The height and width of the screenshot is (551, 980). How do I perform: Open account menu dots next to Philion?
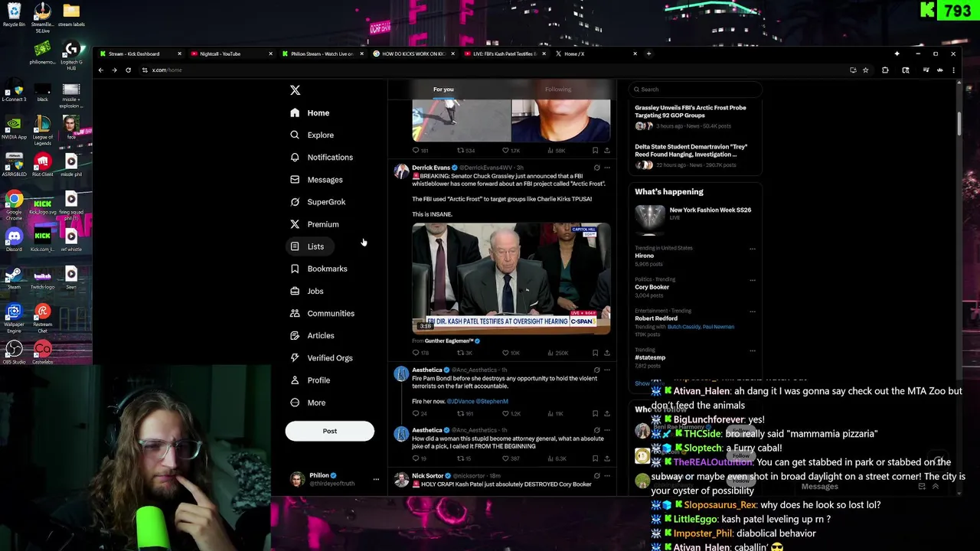point(376,479)
